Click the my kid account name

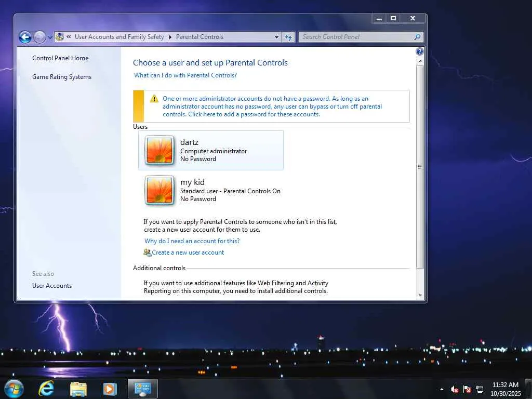tap(192, 182)
